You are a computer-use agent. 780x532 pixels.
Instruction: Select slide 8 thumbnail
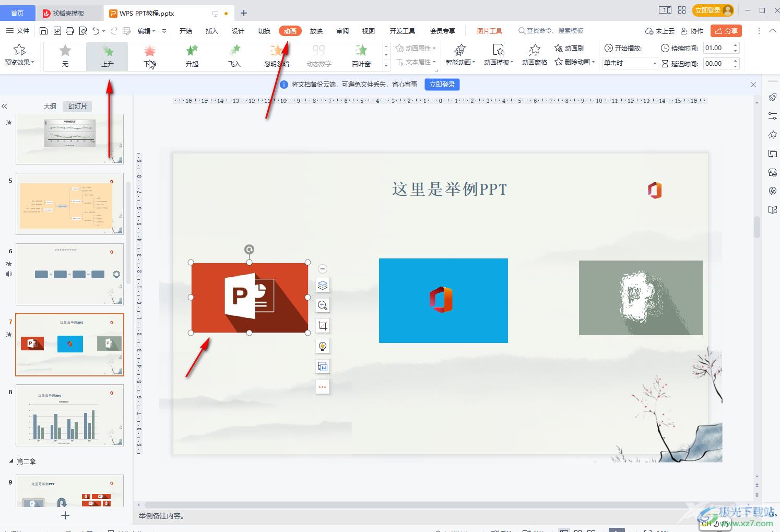pyautogui.click(x=70, y=415)
